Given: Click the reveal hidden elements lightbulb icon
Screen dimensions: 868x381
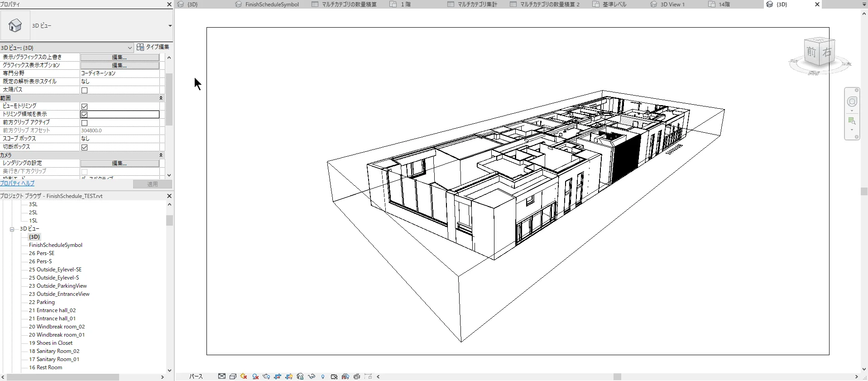Looking at the screenshot, I should point(323,376).
